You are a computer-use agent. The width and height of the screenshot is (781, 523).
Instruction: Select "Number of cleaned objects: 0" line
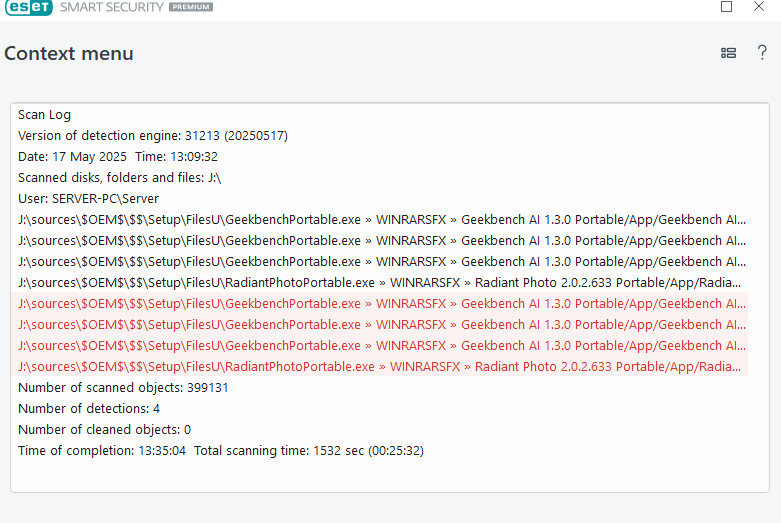pos(105,429)
